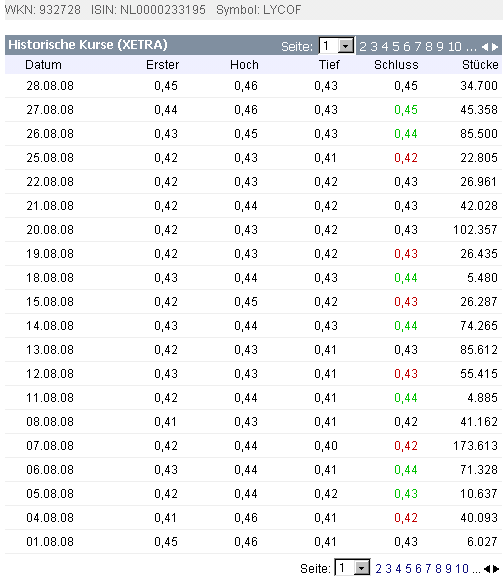
Task: Jump to page 7 in header pagination
Action: (x=418, y=47)
